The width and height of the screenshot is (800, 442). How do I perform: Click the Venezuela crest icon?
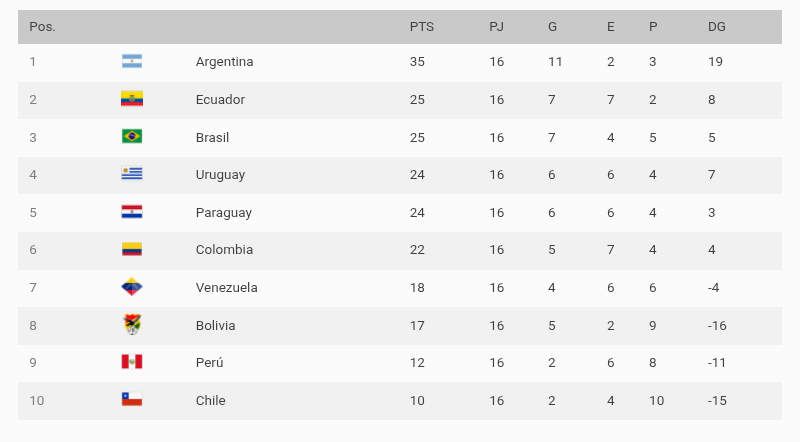[132, 287]
